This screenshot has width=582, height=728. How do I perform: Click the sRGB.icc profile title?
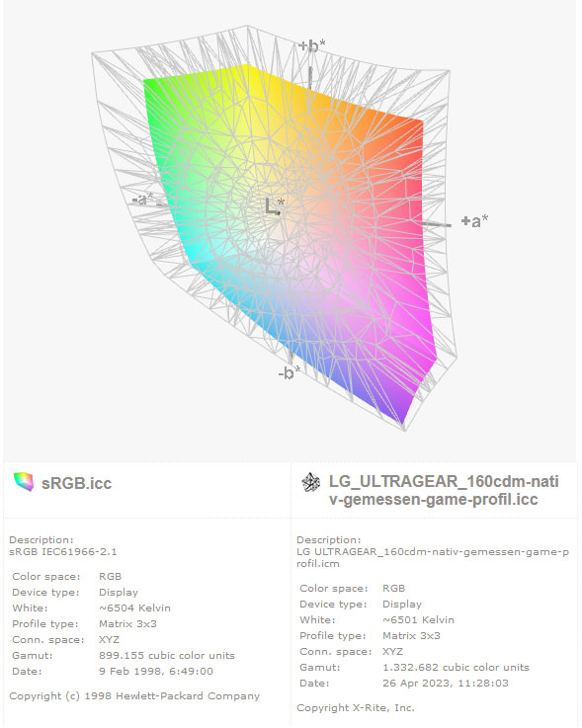click(77, 483)
